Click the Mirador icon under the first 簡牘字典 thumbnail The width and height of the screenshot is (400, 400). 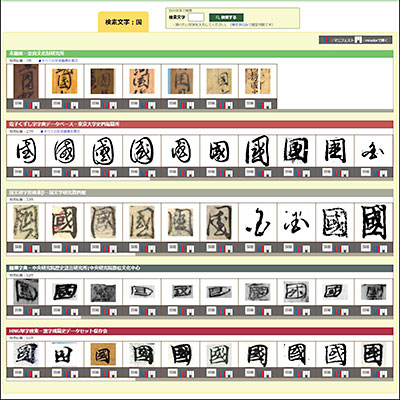[36, 312]
